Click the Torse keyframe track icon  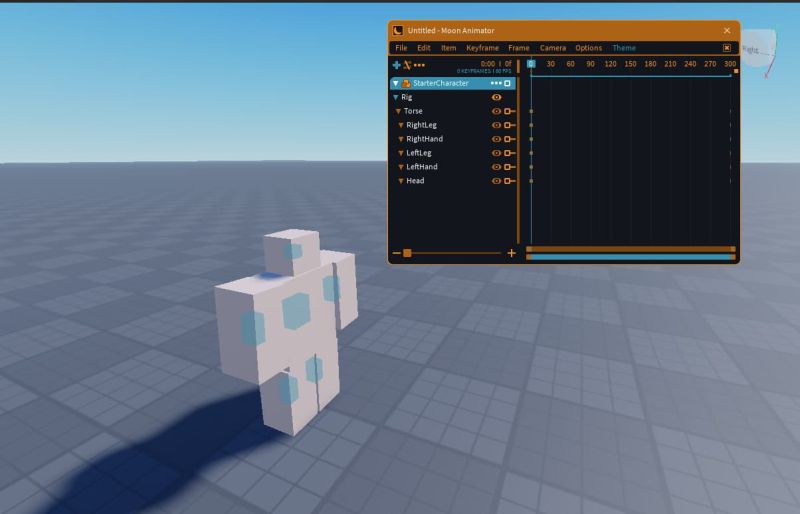(509, 111)
